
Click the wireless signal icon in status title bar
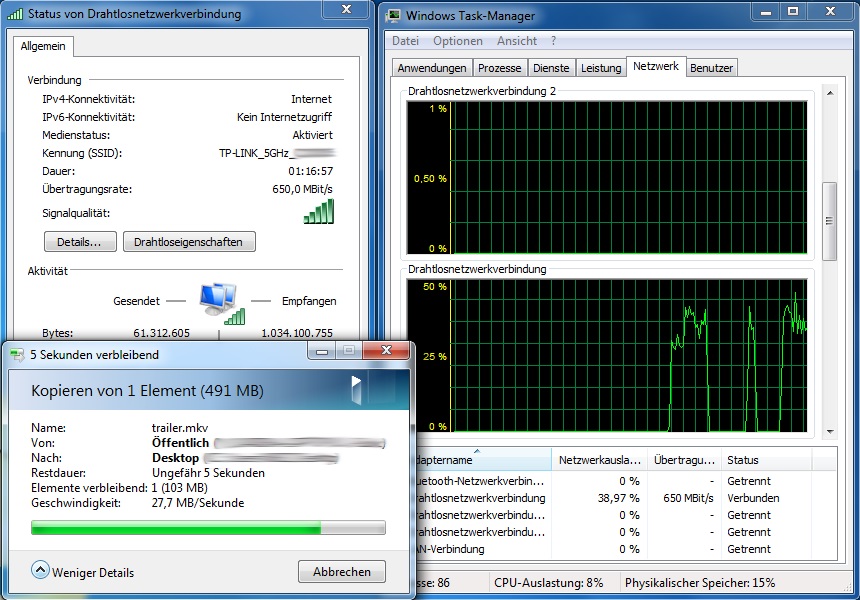pyautogui.click(x=15, y=14)
